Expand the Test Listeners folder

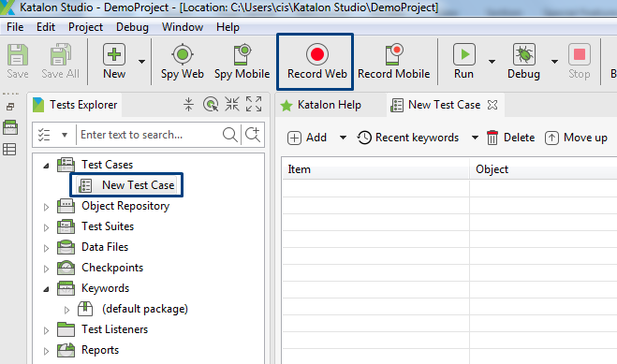46,330
